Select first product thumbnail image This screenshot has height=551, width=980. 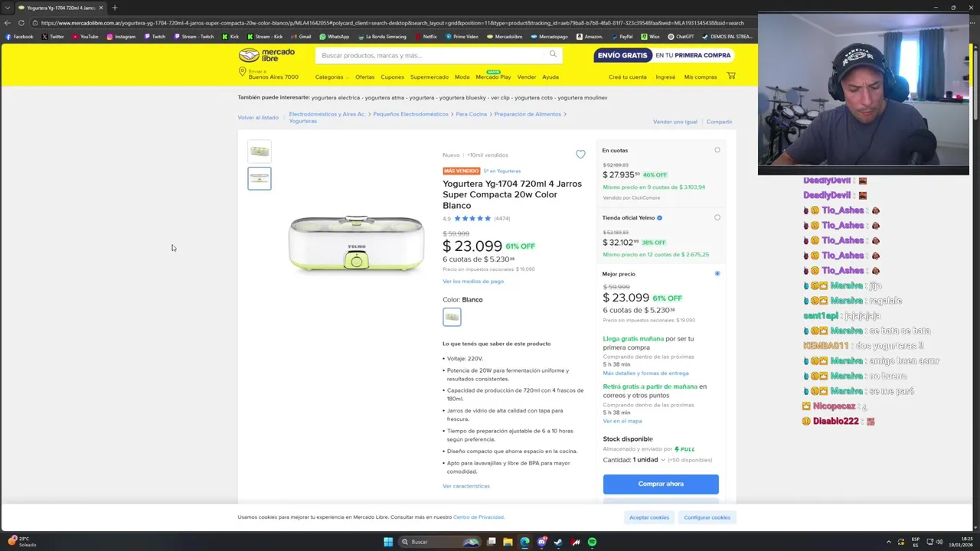[x=259, y=151]
